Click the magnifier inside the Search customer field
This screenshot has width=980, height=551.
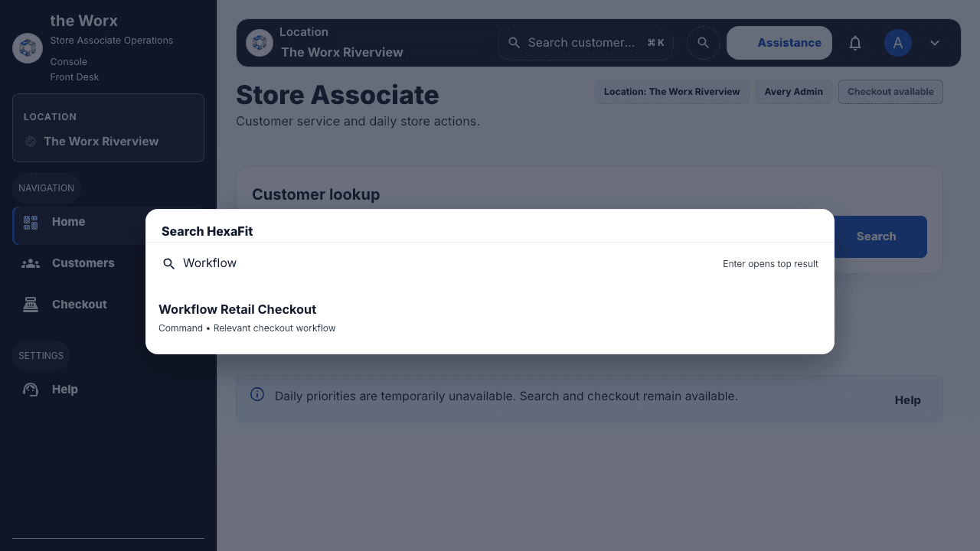[514, 43]
